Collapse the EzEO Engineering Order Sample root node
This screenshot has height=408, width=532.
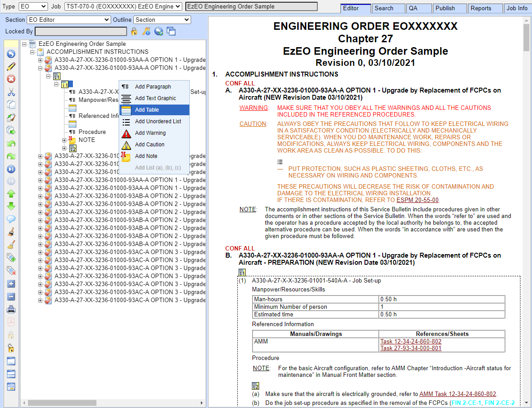tap(24, 44)
